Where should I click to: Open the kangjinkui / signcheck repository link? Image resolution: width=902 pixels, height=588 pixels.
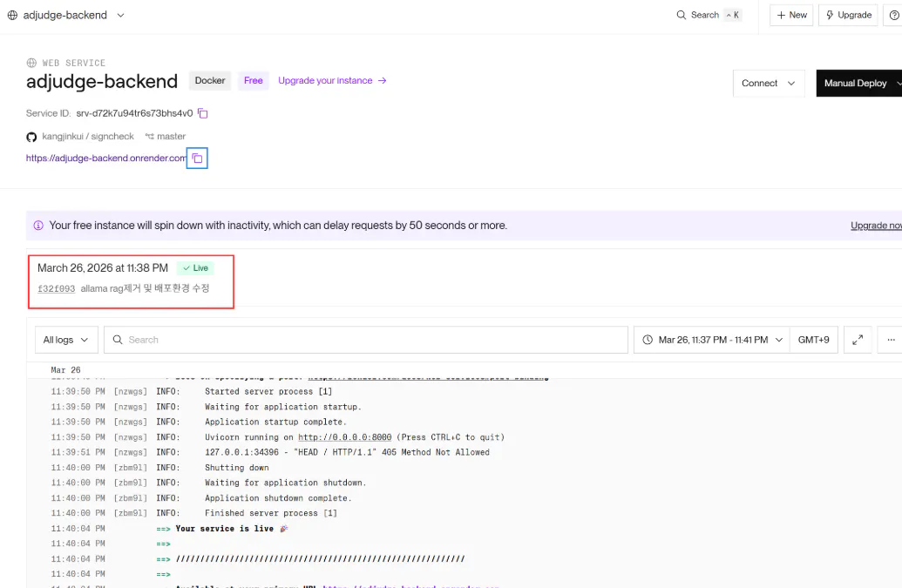point(87,136)
